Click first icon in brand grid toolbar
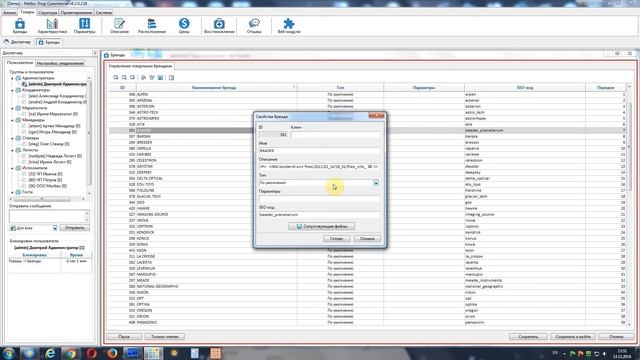This screenshot has height=360, width=640. point(116,78)
